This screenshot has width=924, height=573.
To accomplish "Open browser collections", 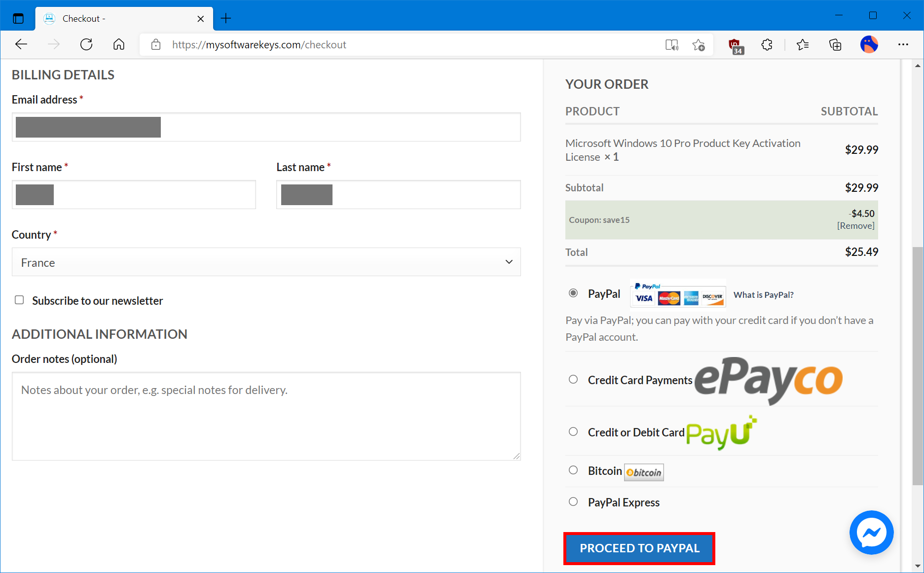I will [835, 45].
